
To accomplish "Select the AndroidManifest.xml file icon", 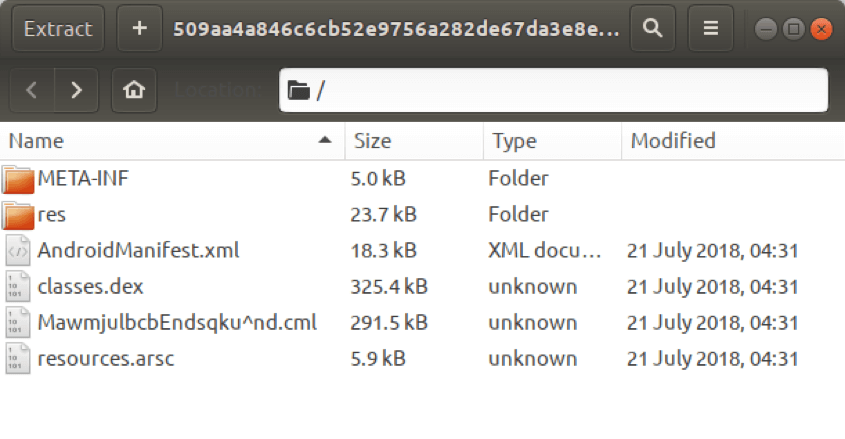I will pos(19,251).
